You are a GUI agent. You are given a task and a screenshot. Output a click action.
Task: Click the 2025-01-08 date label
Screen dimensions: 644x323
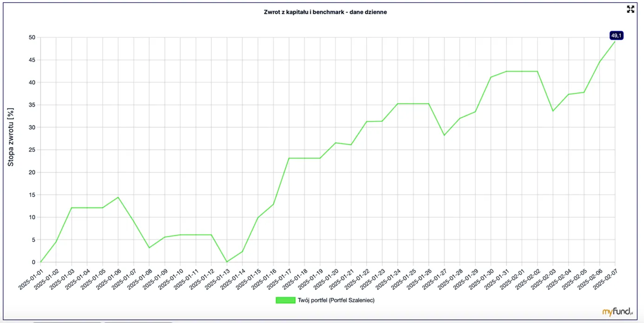(139, 279)
